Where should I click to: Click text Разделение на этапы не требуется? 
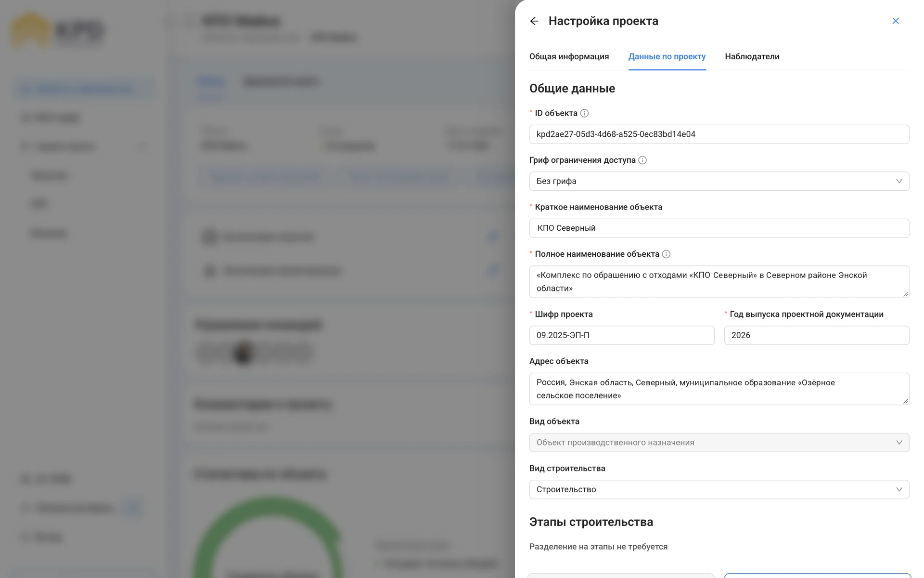[598, 547]
